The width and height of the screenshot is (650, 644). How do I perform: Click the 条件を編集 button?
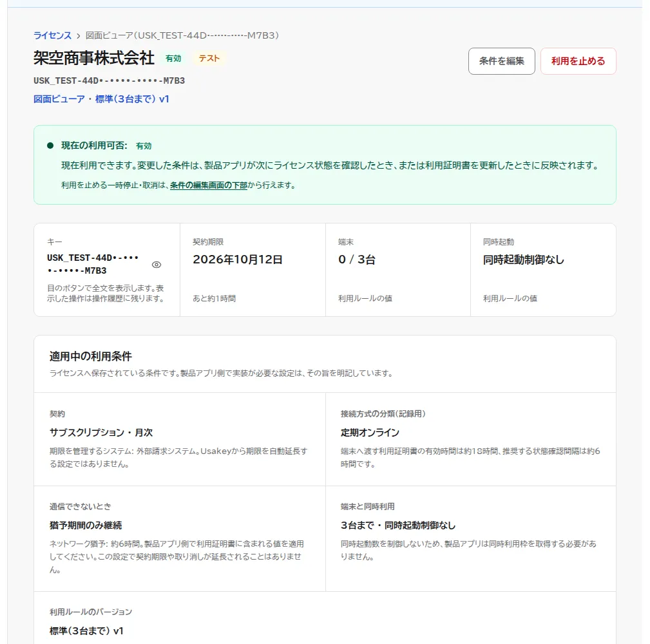502,61
